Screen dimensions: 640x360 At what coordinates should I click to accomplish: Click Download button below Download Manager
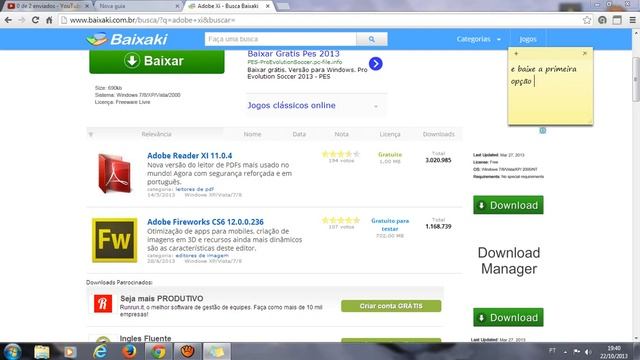[508, 317]
